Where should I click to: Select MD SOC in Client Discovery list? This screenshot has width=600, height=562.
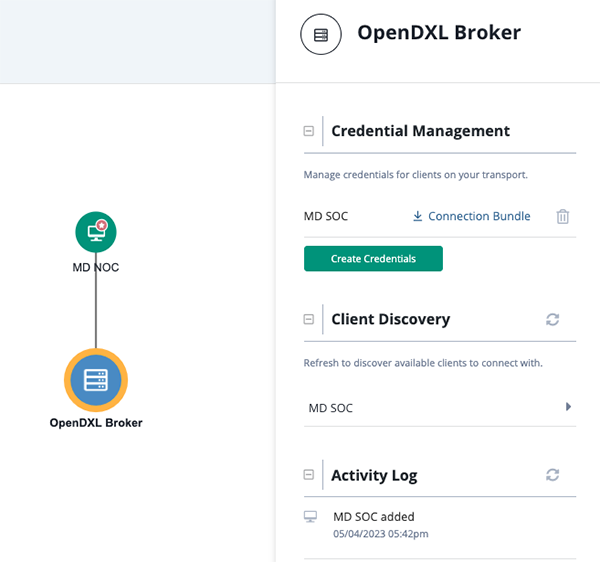[440, 408]
